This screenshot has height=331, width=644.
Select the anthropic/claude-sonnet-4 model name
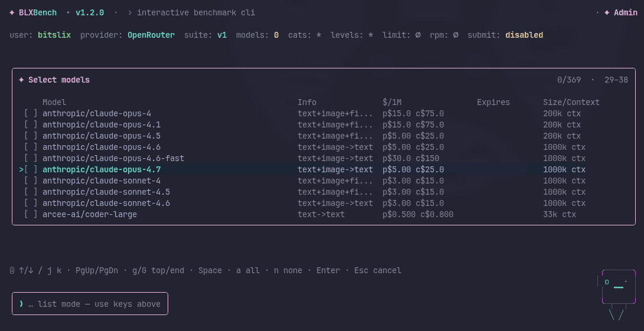[102, 181]
